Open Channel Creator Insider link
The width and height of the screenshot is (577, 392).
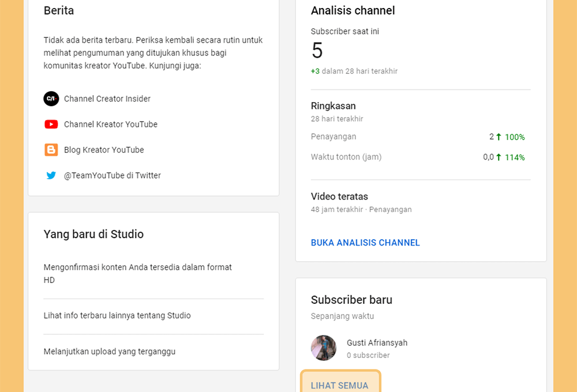pyautogui.click(x=107, y=99)
